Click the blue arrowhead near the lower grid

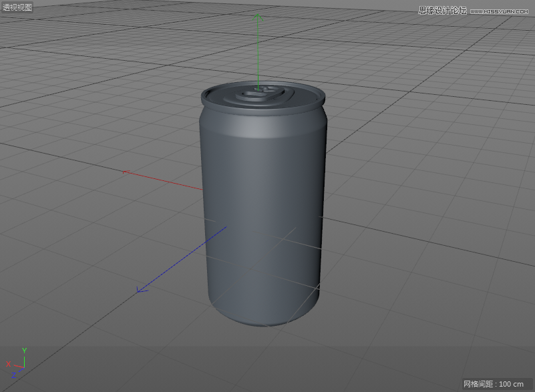tap(138, 290)
